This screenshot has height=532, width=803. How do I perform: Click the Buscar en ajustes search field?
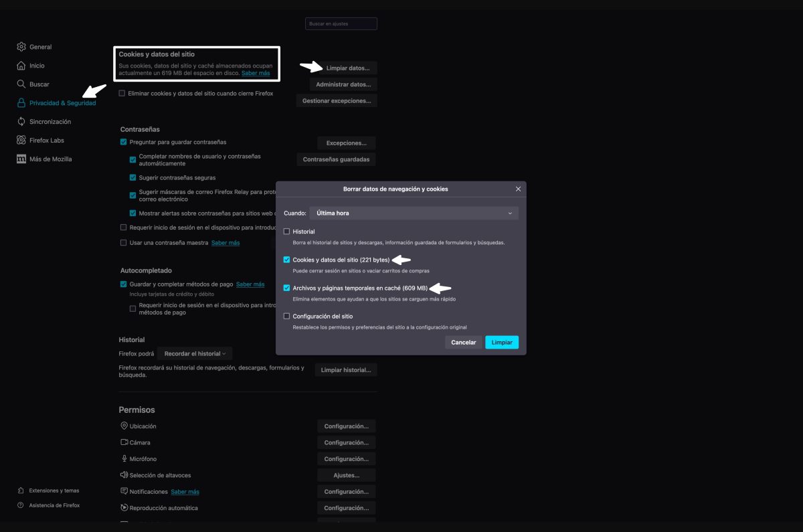[x=342, y=23]
